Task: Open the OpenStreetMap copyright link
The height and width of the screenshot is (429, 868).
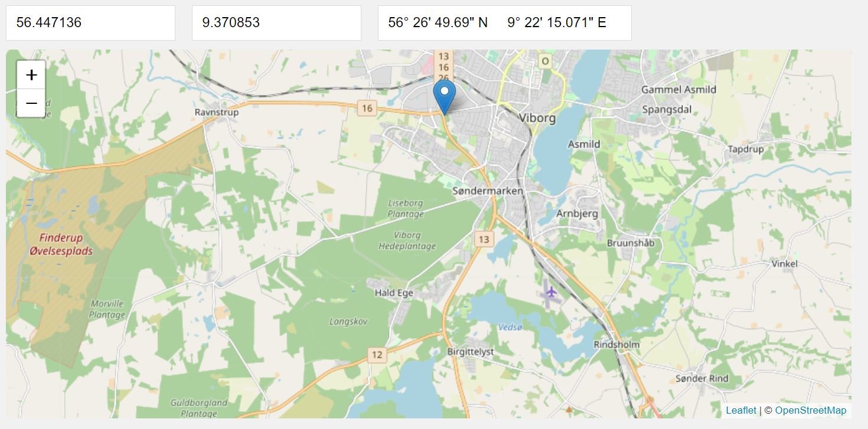Action: 810,410
